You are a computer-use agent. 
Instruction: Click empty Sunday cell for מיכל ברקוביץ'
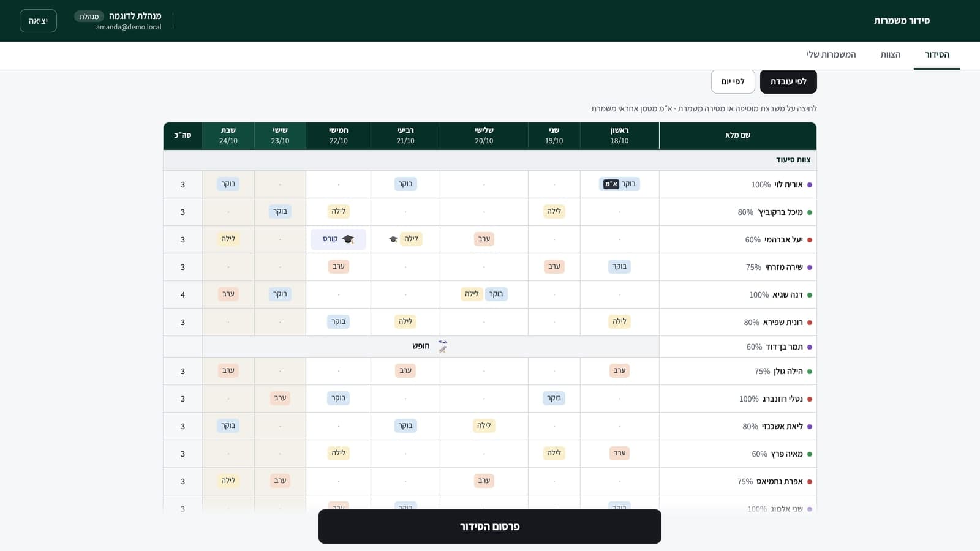619,212
